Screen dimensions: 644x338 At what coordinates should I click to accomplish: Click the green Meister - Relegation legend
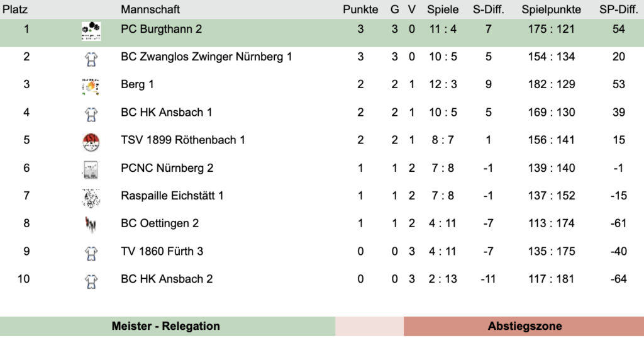166,326
